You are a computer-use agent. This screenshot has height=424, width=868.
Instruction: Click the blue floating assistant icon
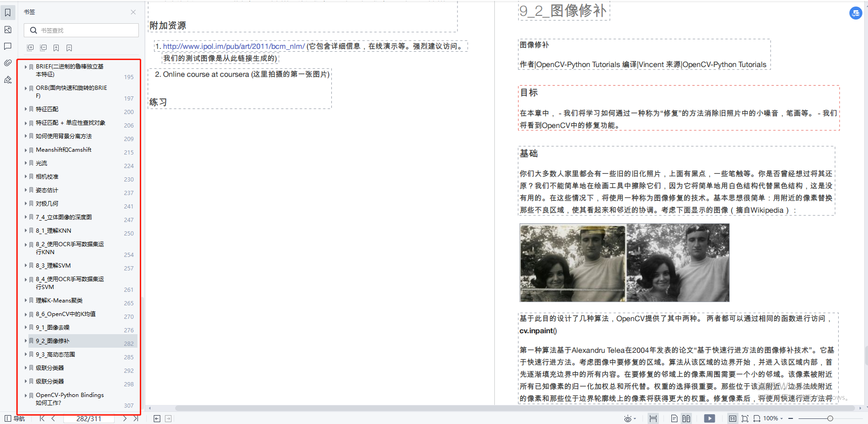tap(855, 13)
